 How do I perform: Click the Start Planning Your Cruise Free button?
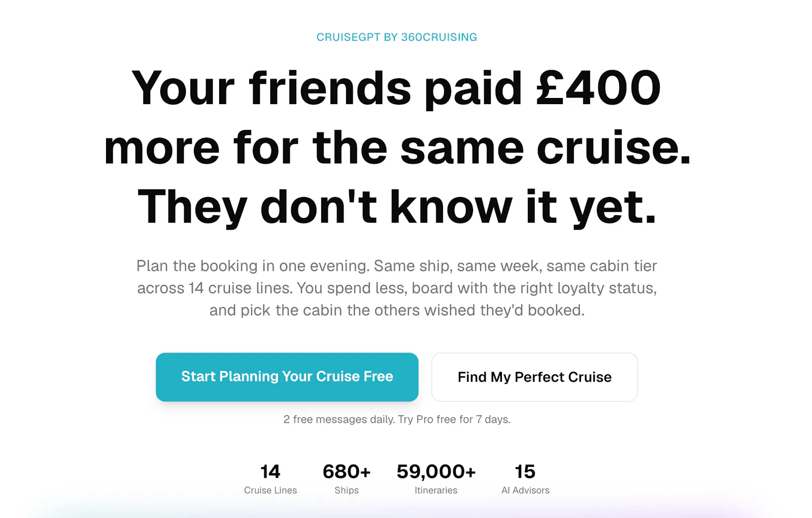(287, 377)
